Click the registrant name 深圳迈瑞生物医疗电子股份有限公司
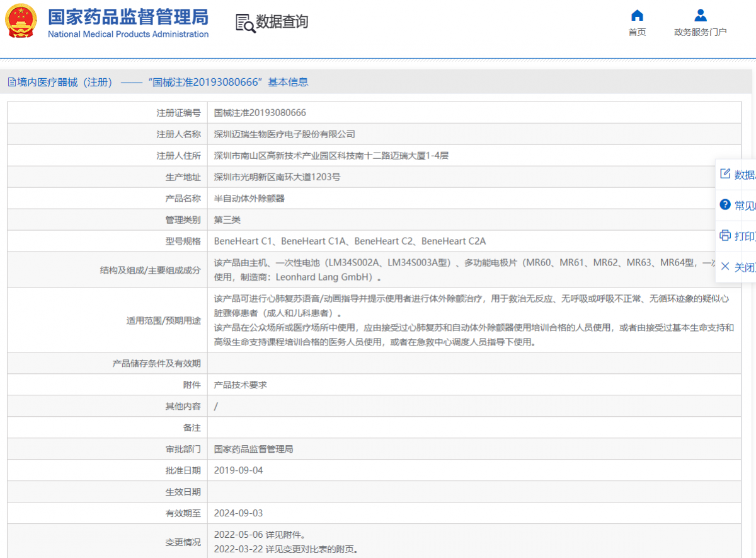 point(284,134)
